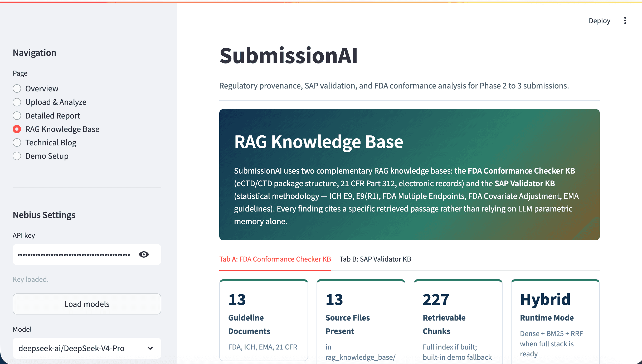
Task: Open Tab A: FDA Conformance Checker KB
Action: (x=275, y=259)
